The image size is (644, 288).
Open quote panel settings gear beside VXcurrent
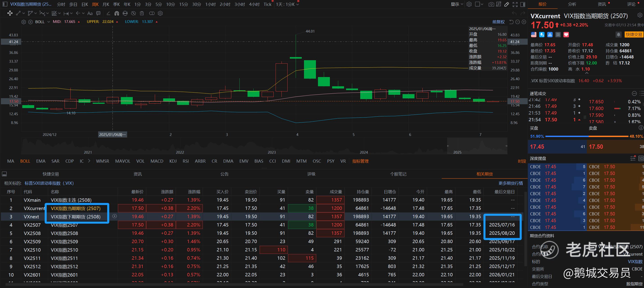[x=640, y=16]
